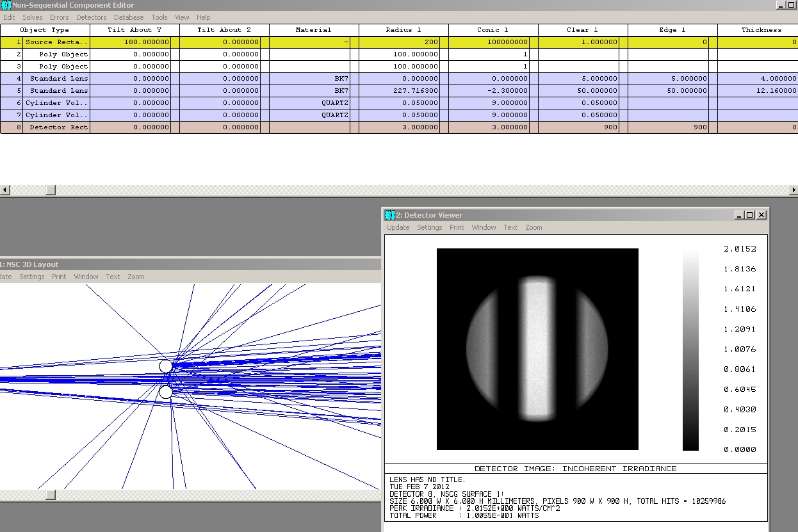The width and height of the screenshot is (798, 532).
Task: Click Thickness cell 4.000000
Action: (758, 79)
